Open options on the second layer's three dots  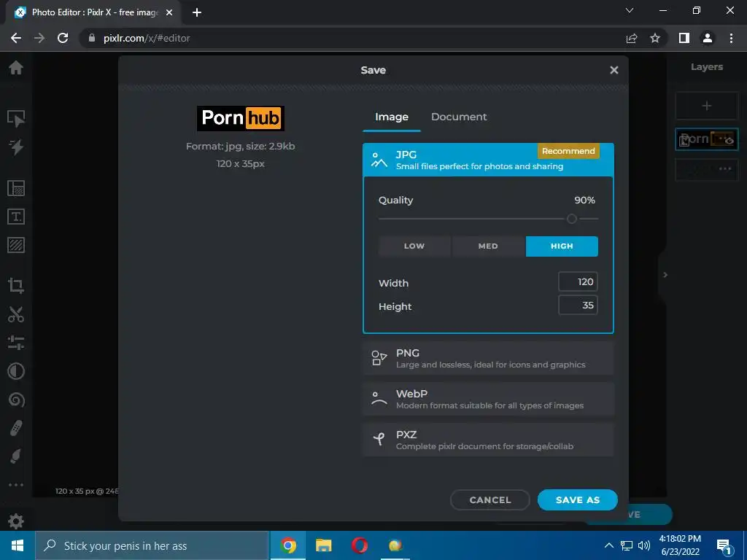tap(725, 168)
